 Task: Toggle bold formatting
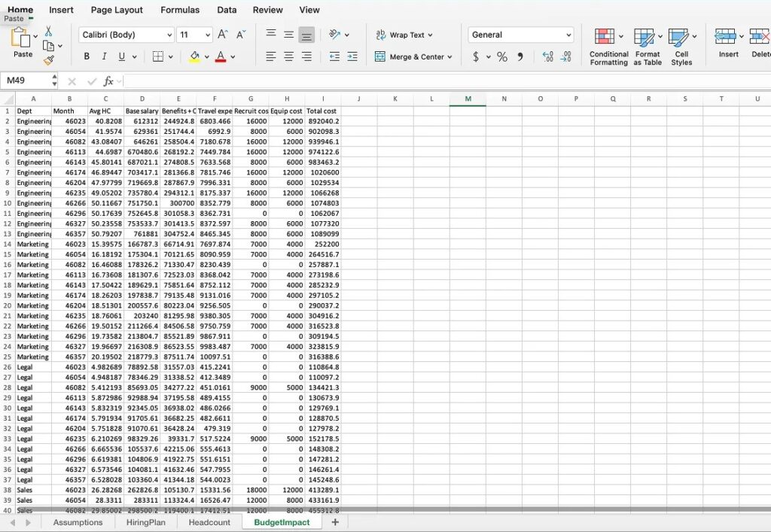coord(87,56)
